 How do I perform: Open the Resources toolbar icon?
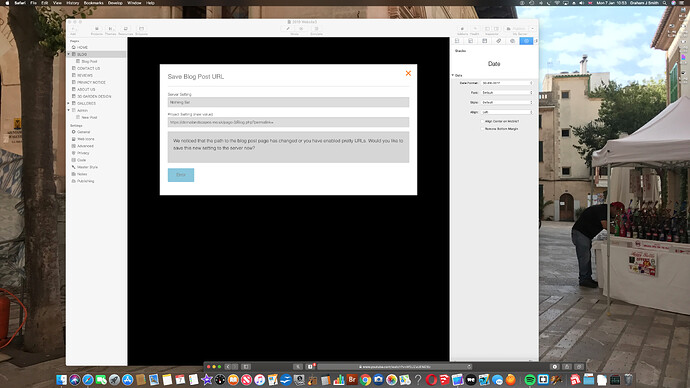[x=125, y=30]
